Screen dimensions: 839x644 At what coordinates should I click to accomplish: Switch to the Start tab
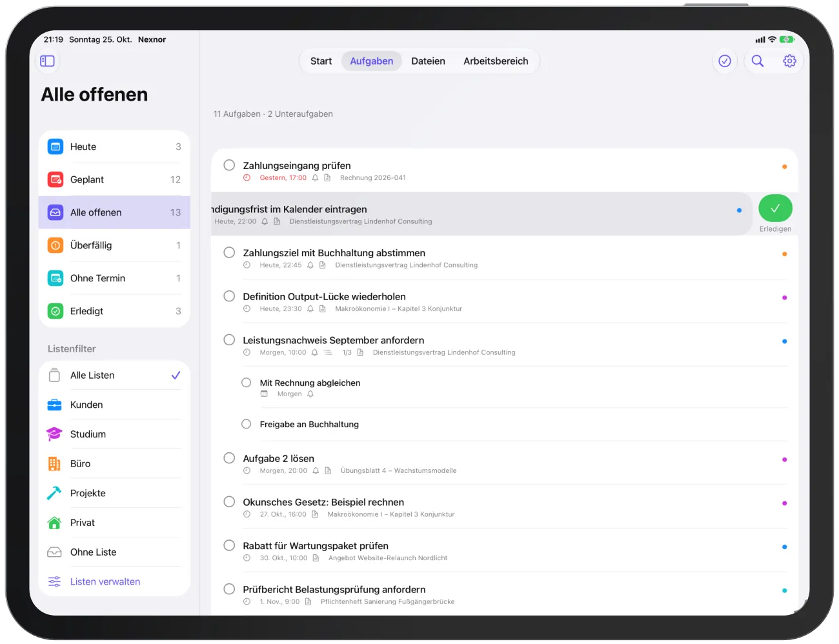click(321, 61)
